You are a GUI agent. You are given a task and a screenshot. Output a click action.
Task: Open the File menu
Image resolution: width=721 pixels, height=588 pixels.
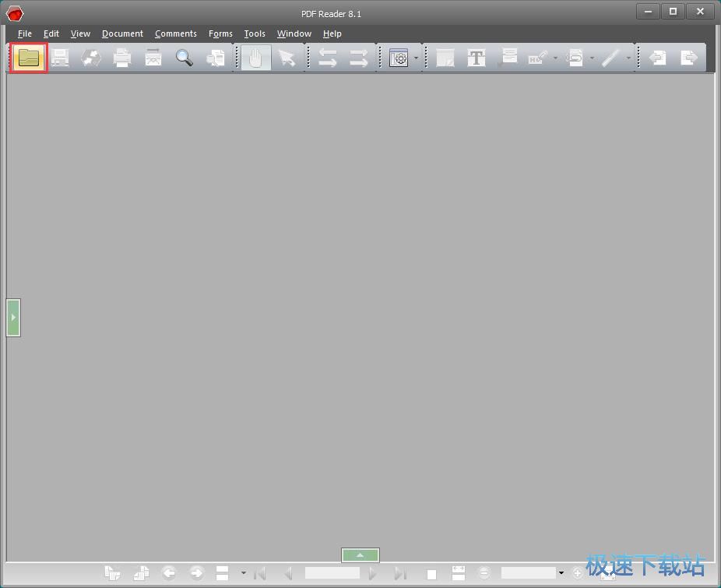click(25, 33)
